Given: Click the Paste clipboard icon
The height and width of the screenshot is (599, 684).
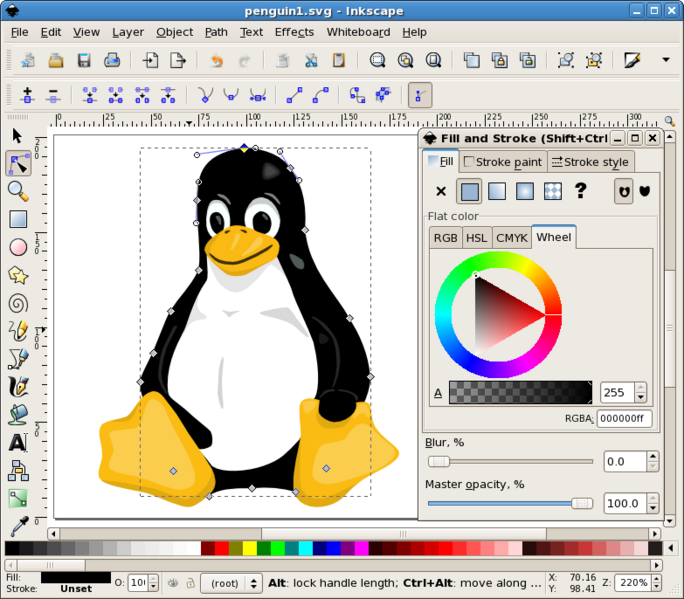Looking at the screenshot, I should pos(339,60).
